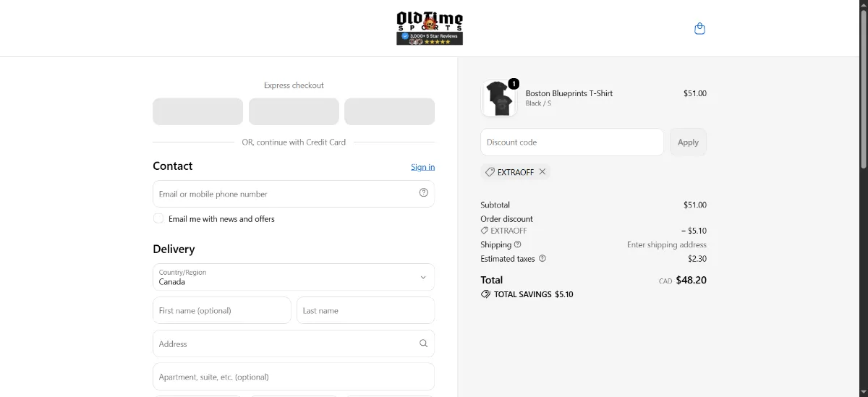The width and height of the screenshot is (868, 397).
Task: Click the Estimated taxes help icon
Action: tap(542, 258)
